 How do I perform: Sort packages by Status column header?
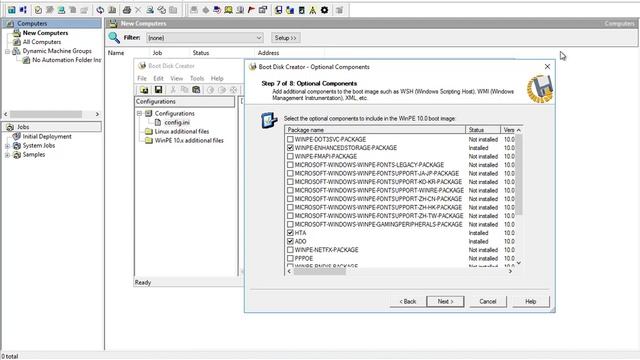pos(483,130)
